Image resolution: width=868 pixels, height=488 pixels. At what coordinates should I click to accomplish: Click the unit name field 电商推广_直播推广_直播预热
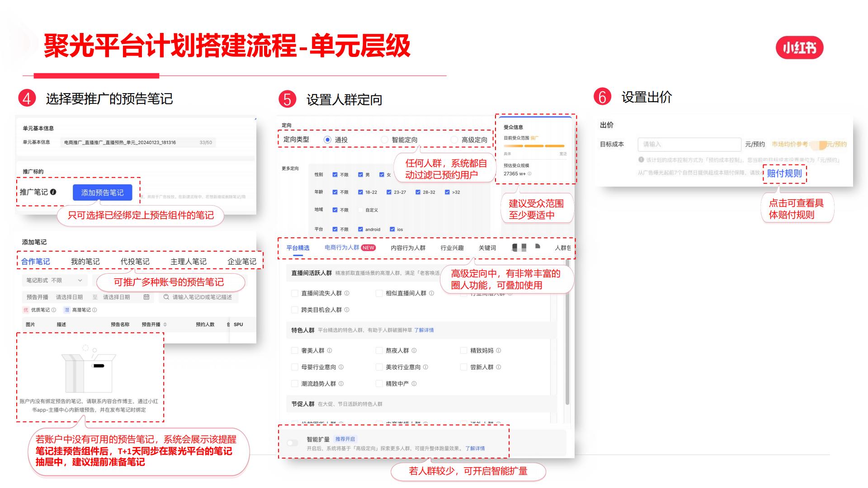click(138, 142)
